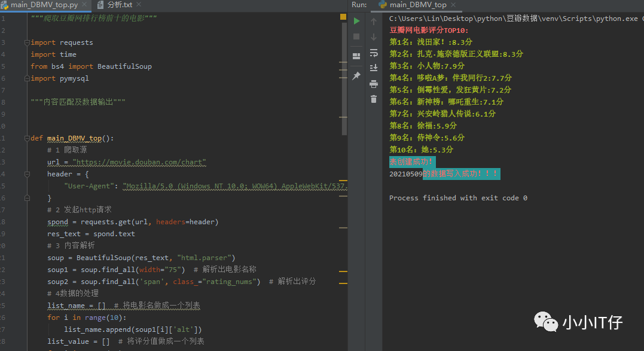Rerun main_DBMV_top with green play icon

[x=356, y=20]
